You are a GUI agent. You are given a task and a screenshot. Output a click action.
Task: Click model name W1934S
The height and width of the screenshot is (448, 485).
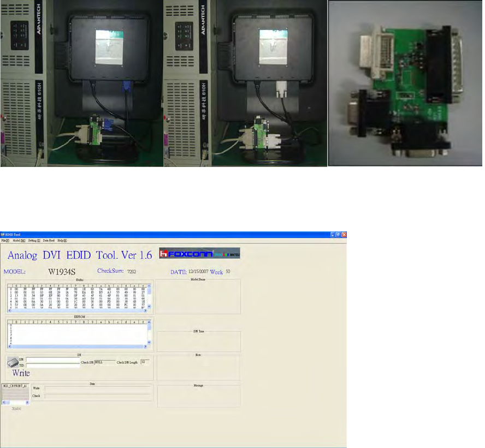[x=62, y=272]
